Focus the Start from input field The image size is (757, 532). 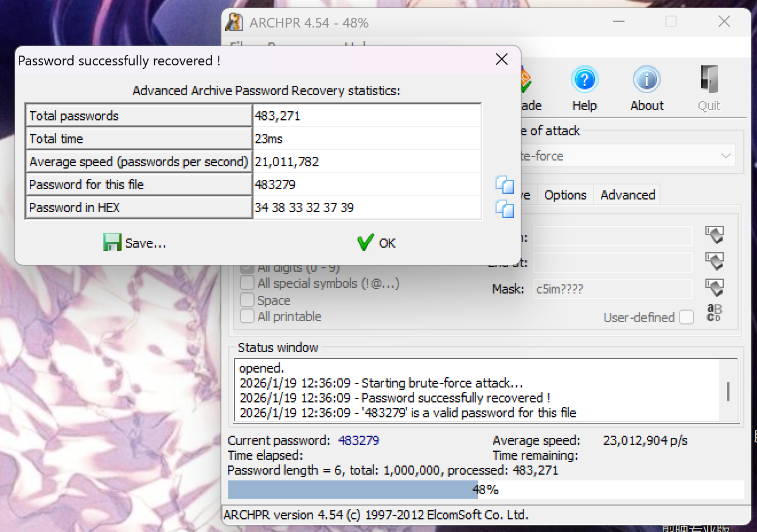click(612, 236)
